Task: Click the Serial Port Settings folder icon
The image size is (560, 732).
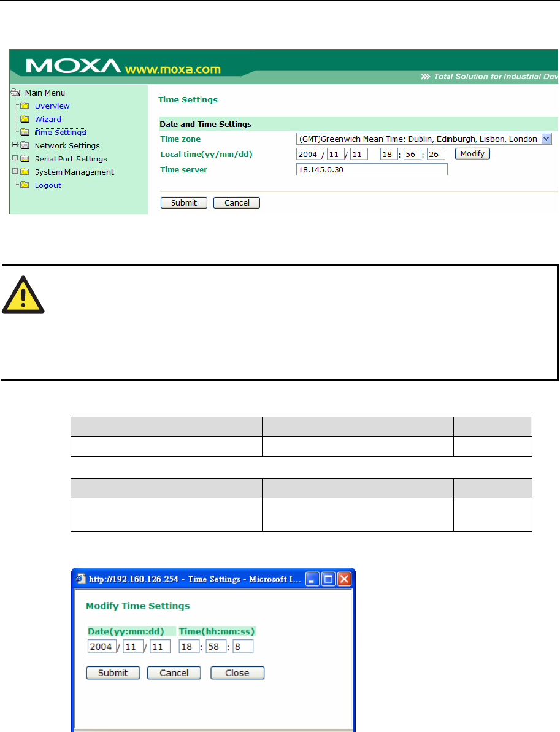Action: (25, 159)
